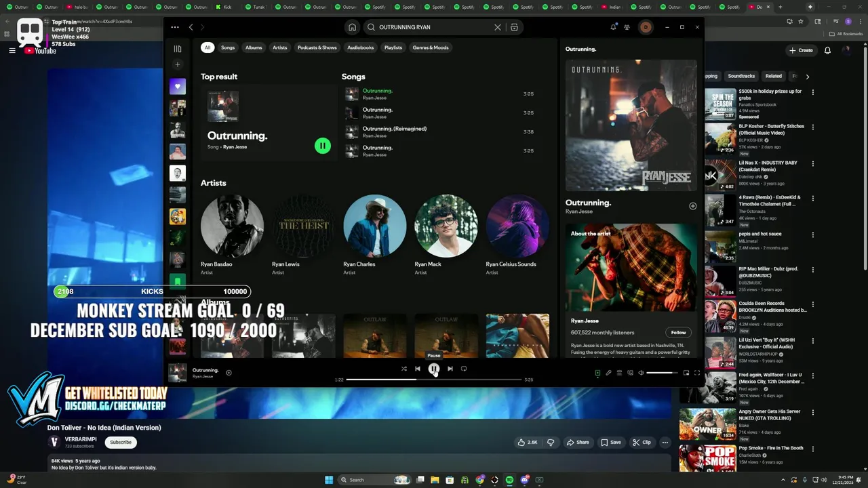Skip to next track

tap(450, 369)
